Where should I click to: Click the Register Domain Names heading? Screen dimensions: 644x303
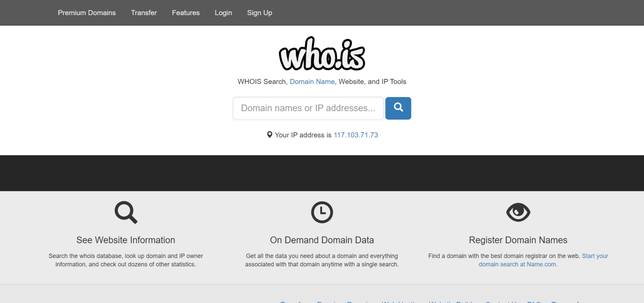coord(518,240)
